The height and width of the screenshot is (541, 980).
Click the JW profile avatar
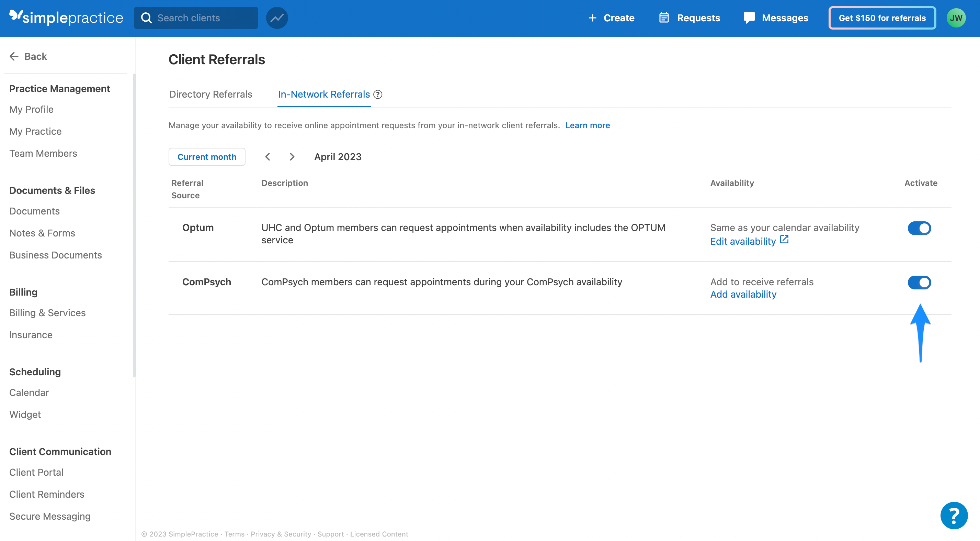click(x=956, y=18)
